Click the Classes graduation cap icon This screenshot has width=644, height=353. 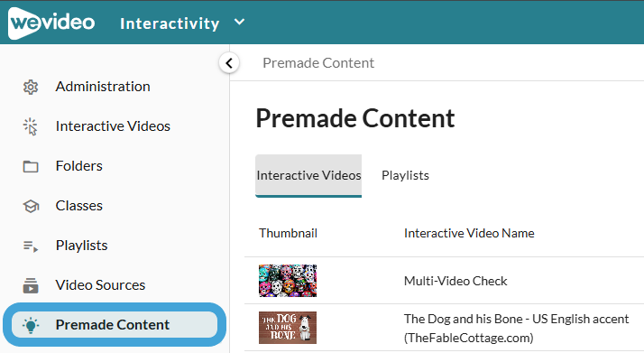(31, 206)
